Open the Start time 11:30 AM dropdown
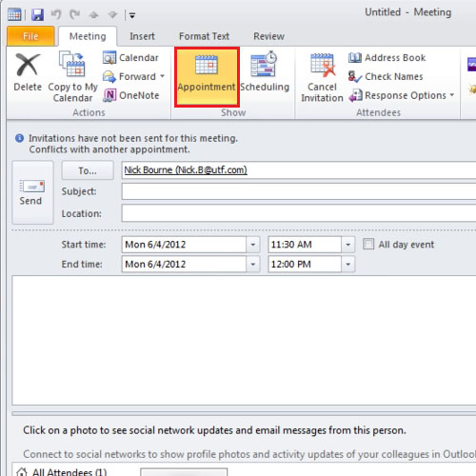Screen dimensions: 476x476 (348, 245)
